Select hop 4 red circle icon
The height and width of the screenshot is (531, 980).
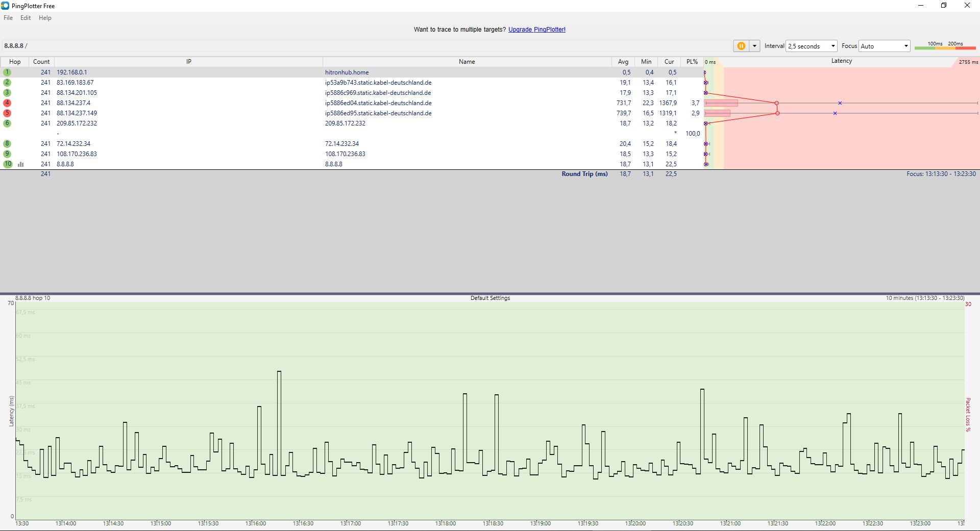point(7,103)
